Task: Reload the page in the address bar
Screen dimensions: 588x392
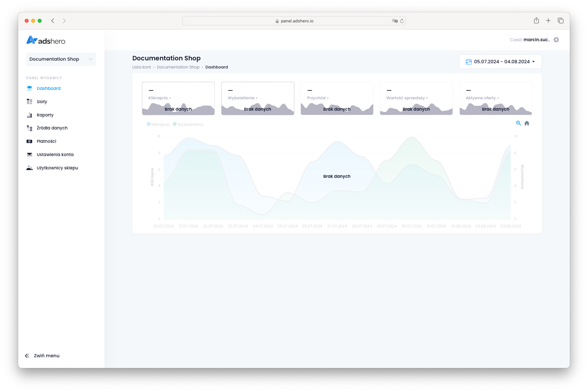Action: [402, 21]
